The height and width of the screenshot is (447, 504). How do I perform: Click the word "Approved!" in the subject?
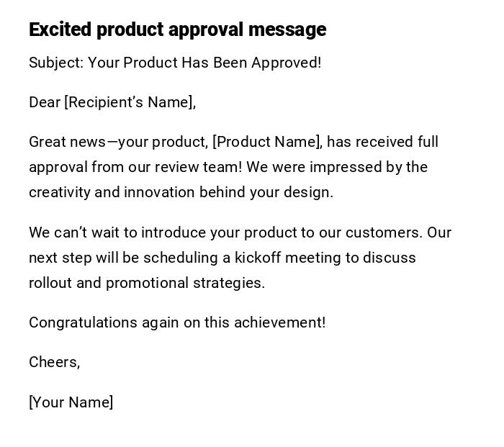[x=287, y=63]
